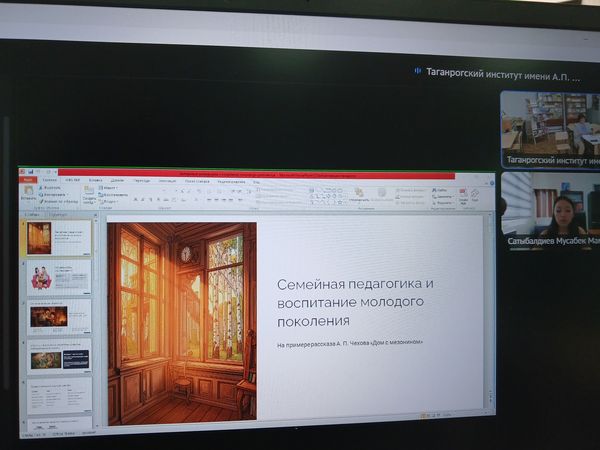Viewport: 600px width, 450px height.
Task: Click the Таганрогский институт participant video tile
Action: tap(550, 129)
